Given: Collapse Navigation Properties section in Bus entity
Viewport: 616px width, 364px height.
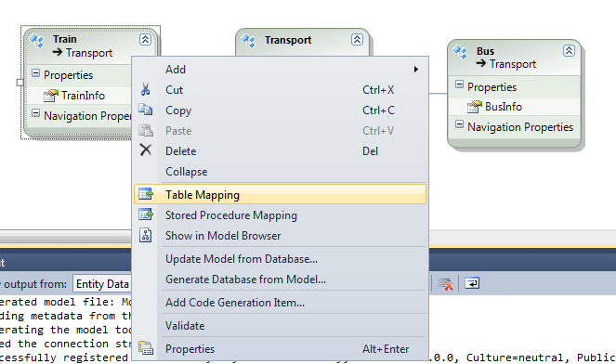Looking at the screenshot, I should (459, 124).
